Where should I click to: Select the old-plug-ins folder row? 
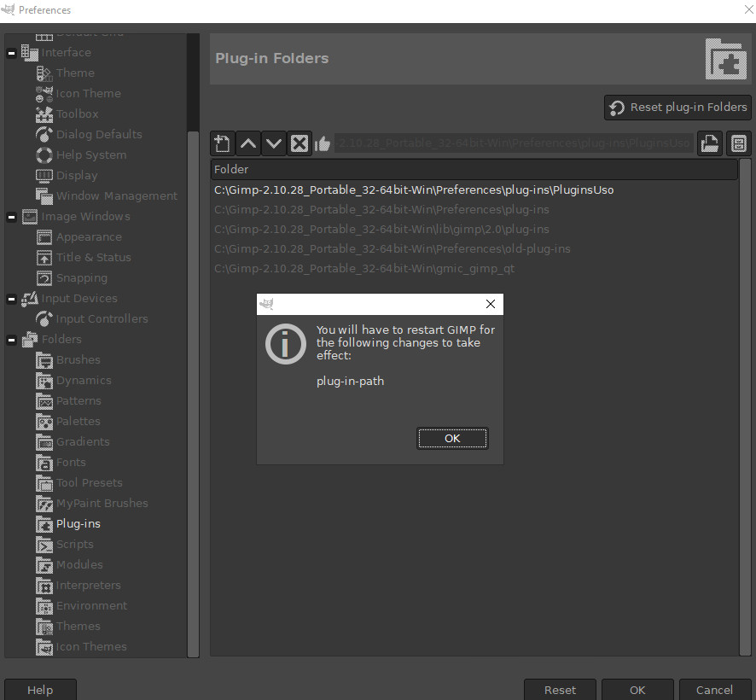tap(474, 249)
